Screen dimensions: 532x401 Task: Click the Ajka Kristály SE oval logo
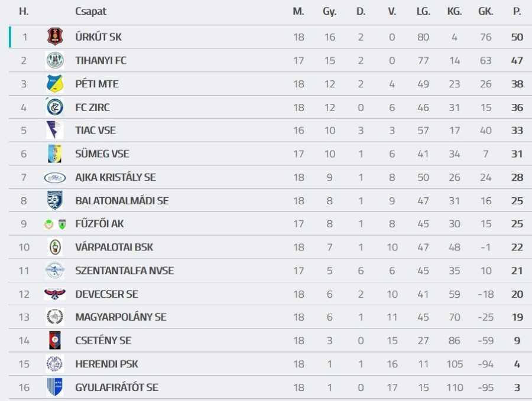point(55,177)
